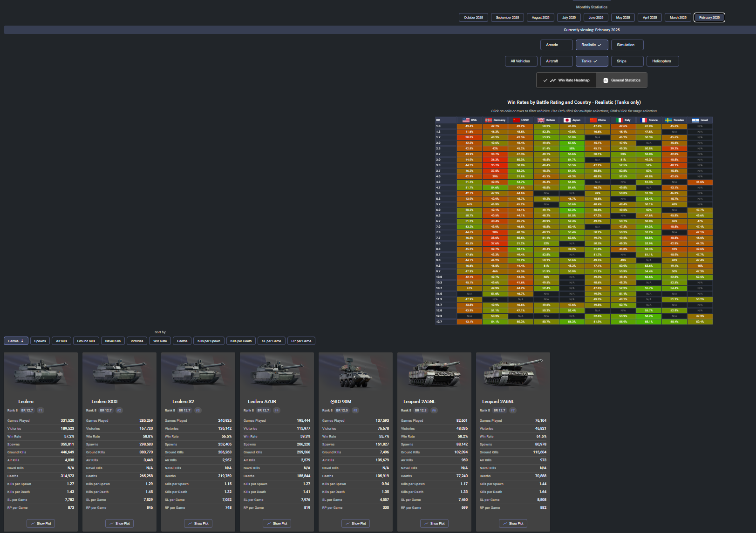Open the March 2025 month tab
This screenshot has height=533, width=756.
pos(678,18)
